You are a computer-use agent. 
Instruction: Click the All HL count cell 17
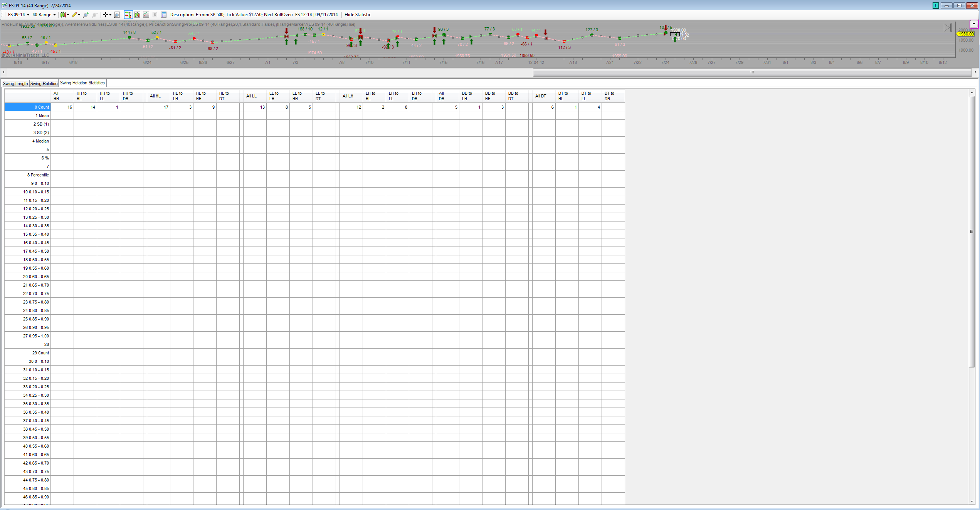coord(158,107)
